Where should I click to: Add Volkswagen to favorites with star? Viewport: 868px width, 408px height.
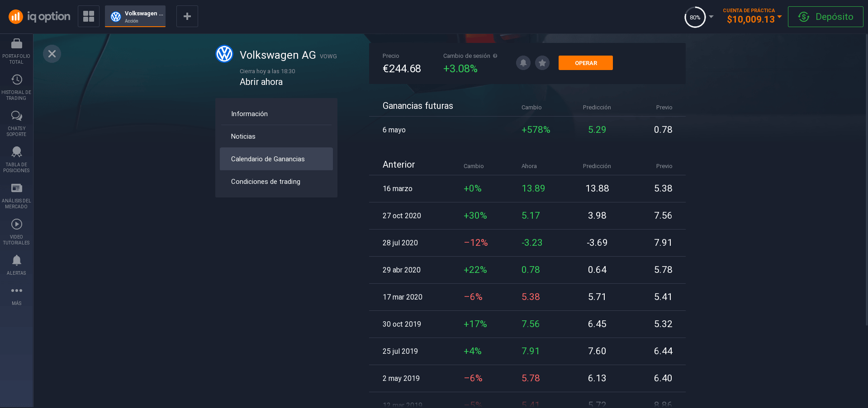coord(542,63)
